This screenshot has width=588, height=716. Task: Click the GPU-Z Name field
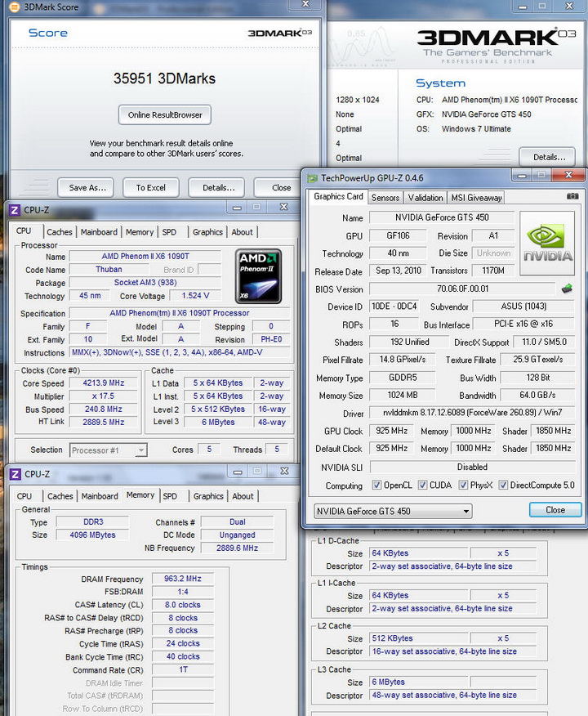tap(442, 217)
